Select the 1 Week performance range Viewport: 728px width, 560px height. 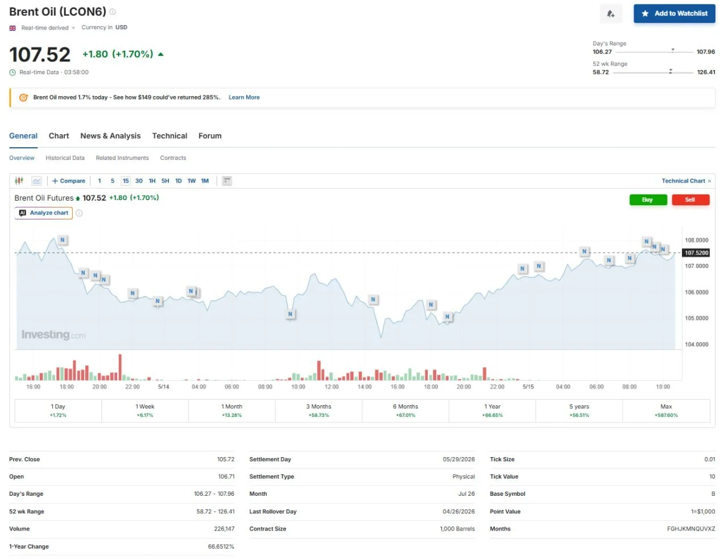pos(145,410)
